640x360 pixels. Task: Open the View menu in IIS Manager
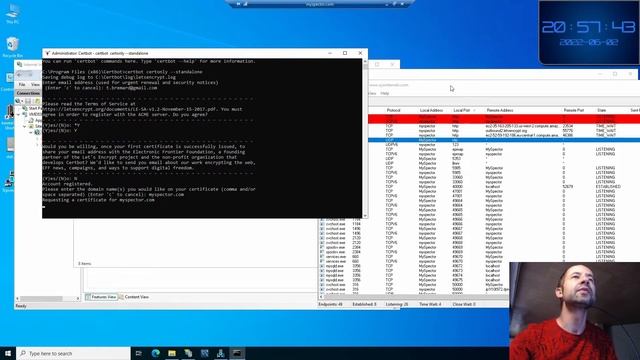[36, 84]
